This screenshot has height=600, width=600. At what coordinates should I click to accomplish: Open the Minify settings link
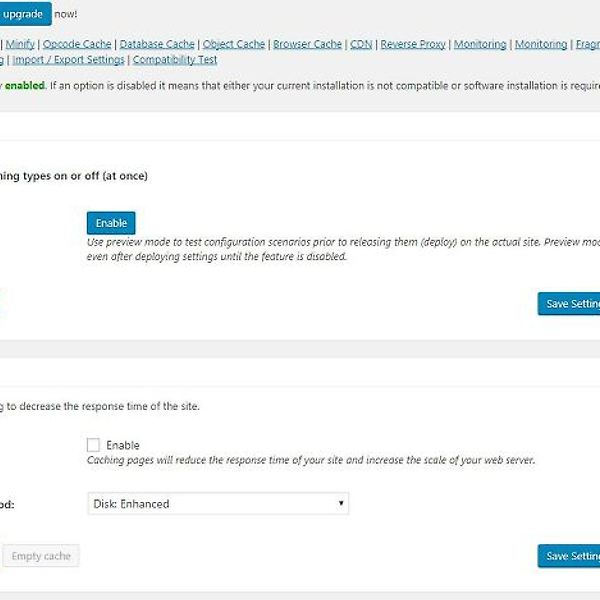tap(23, 44)
